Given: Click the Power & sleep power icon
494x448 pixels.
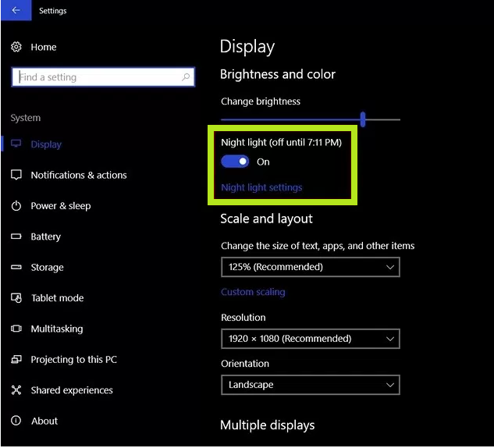Looking at the screenshot, I should (16, 206).
